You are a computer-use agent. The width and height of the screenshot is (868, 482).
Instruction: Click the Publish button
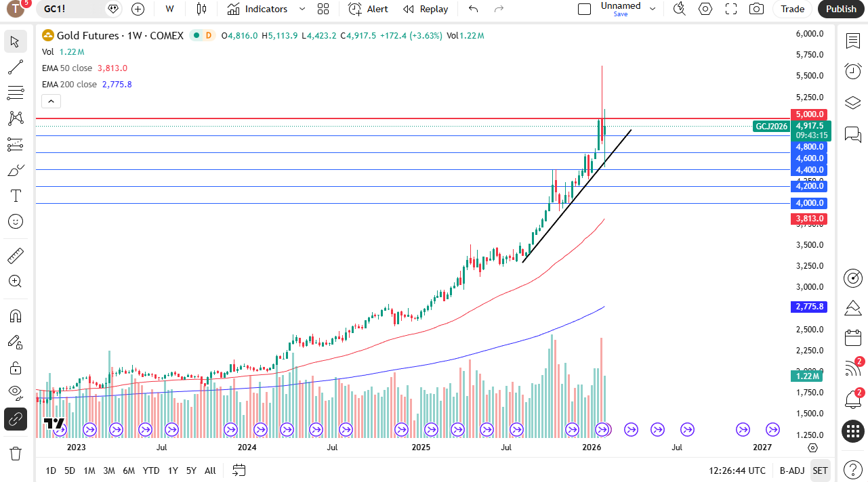[x=842, y=9]
